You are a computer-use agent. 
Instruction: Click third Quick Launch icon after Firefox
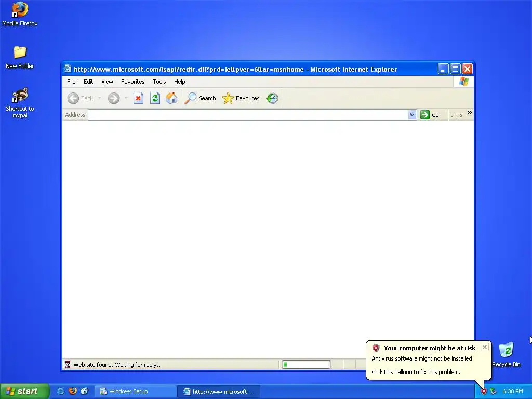pyautogui.click(x=85, y=391)
